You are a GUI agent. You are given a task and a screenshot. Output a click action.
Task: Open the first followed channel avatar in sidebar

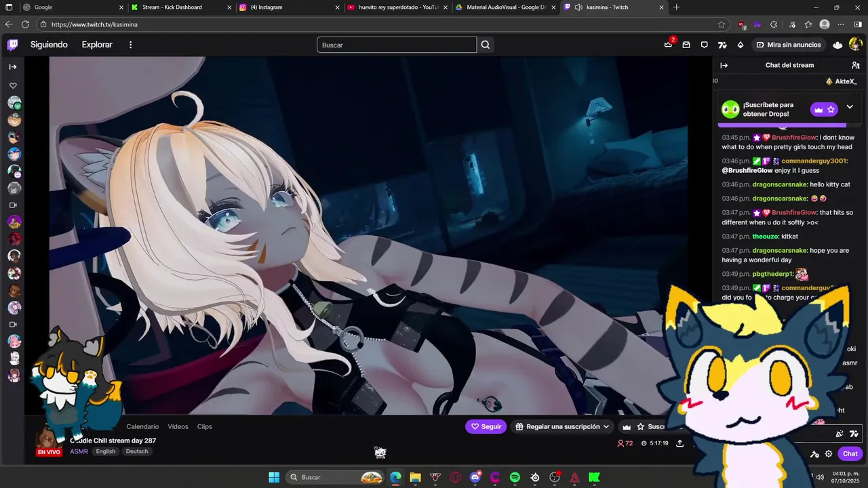pyautogui.click(x=14, y=103)
